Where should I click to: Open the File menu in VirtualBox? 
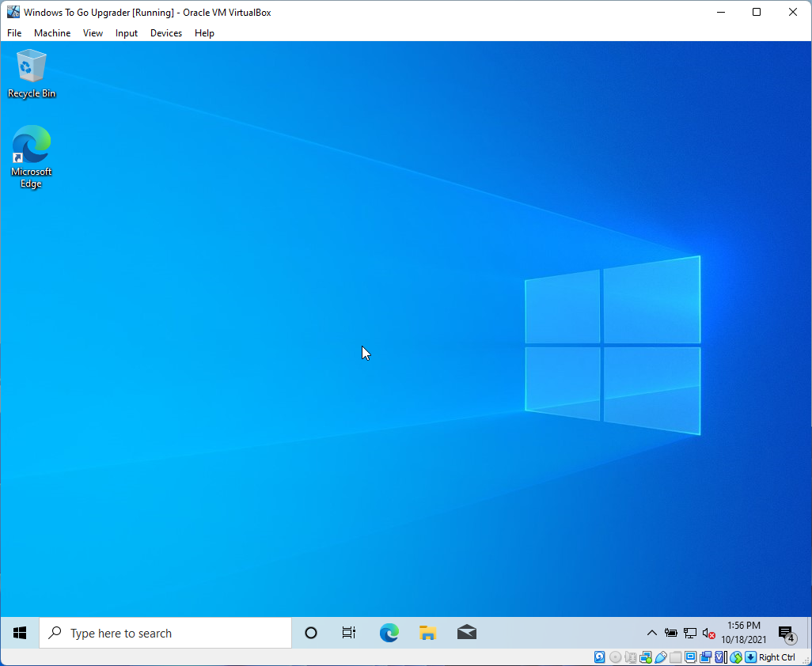click(14, 33)
